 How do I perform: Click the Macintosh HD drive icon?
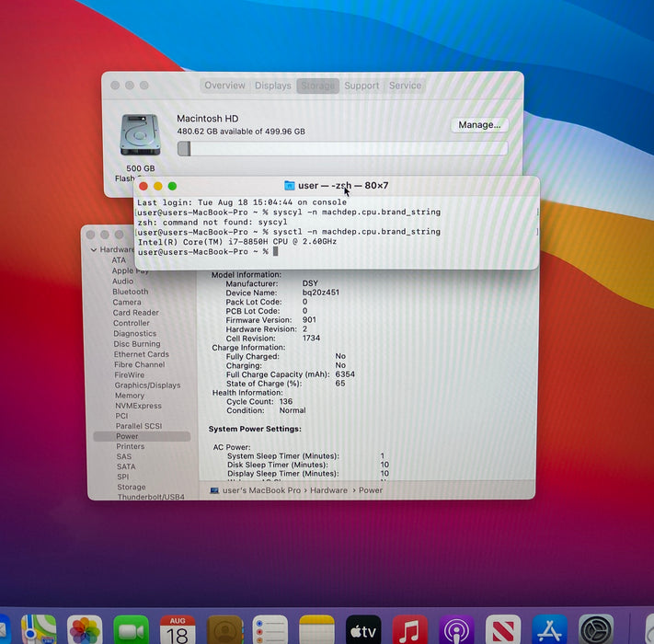tap(140, 134)
